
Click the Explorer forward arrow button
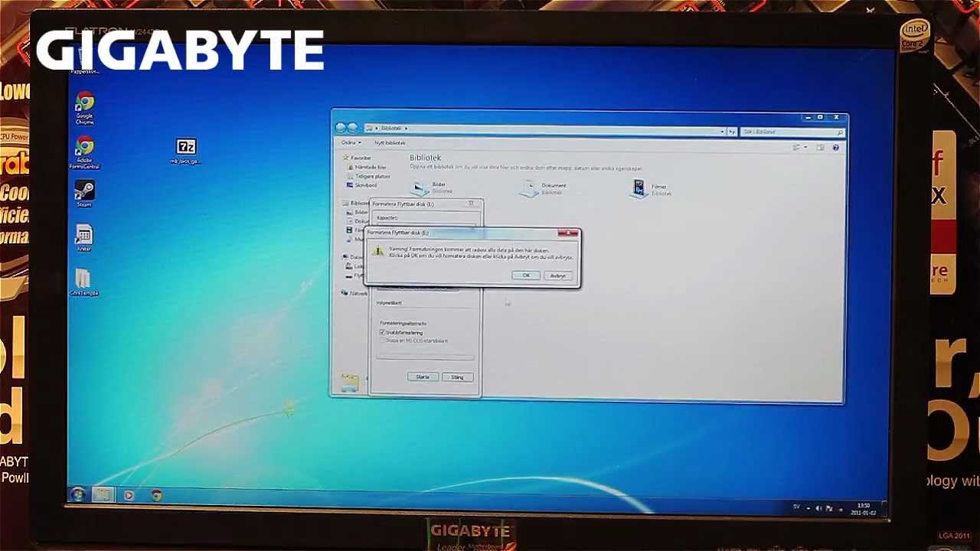pos(353,128)
